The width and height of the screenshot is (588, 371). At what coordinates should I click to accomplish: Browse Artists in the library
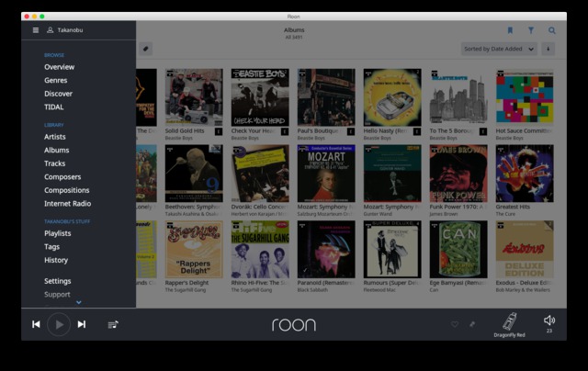tap(55, 137)
